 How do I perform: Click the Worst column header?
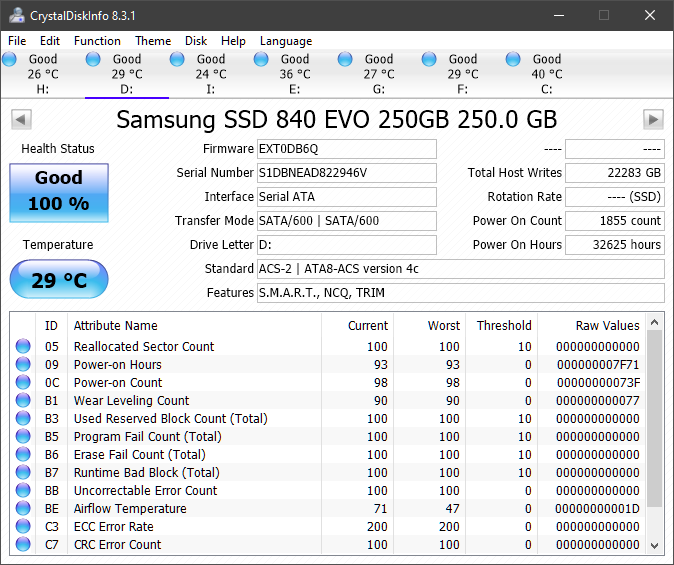click(429, 325)
